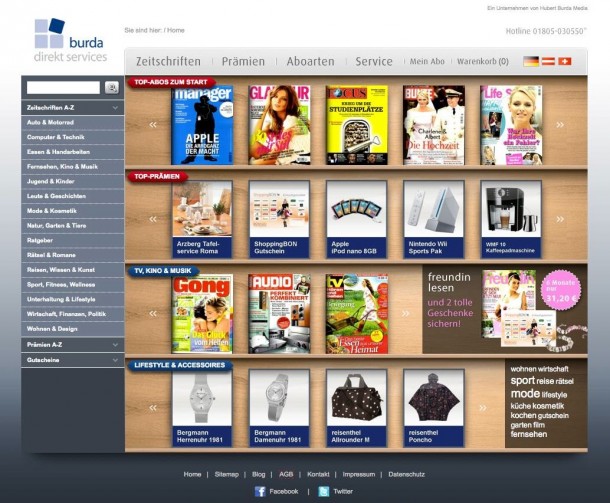Show previous Top-Abos magazines with left arrows

click(153, 125)
